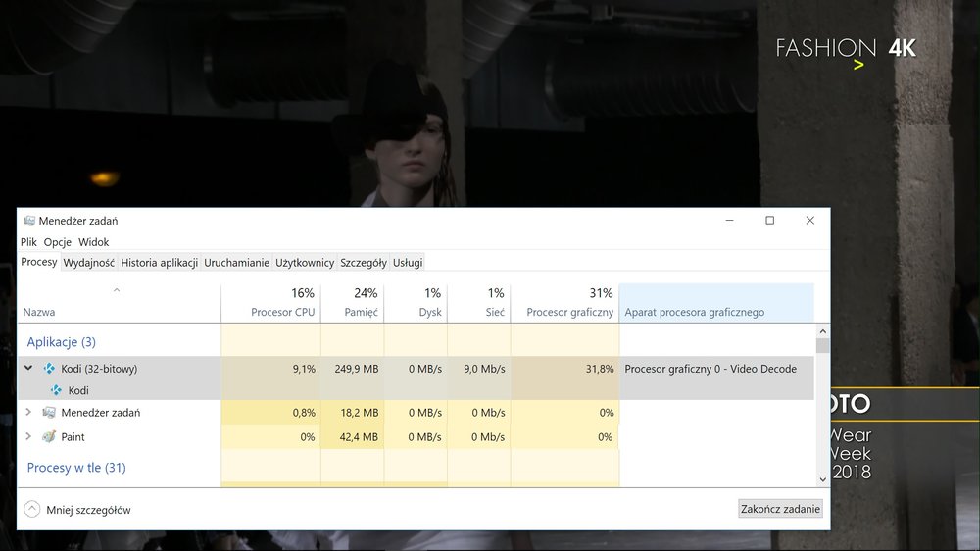Open the Opcje menu
Viewport: 980px width, 551px height.
pyautogui.click(x=57, y=242)
